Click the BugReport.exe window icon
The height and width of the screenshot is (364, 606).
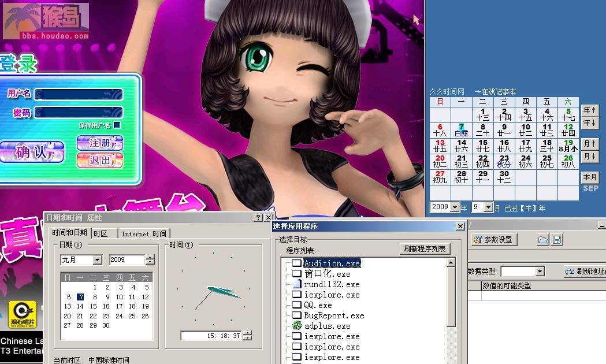pyautogui.click(x=296, y=315)
